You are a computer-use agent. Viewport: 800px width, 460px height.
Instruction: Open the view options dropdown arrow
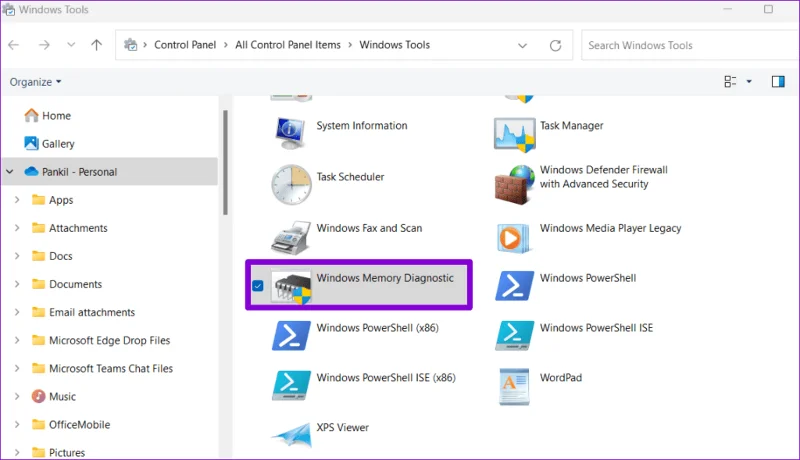click(x=749, y=82)
